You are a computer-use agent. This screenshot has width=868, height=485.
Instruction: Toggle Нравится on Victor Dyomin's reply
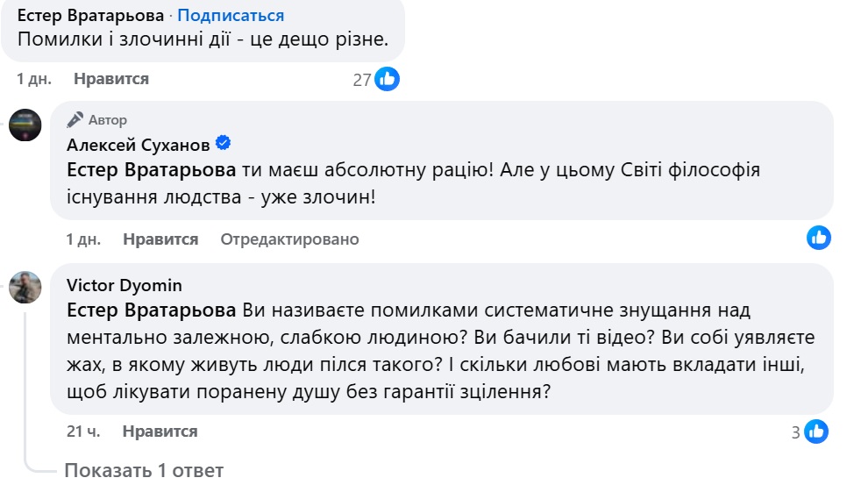click(x=160, y=432)
